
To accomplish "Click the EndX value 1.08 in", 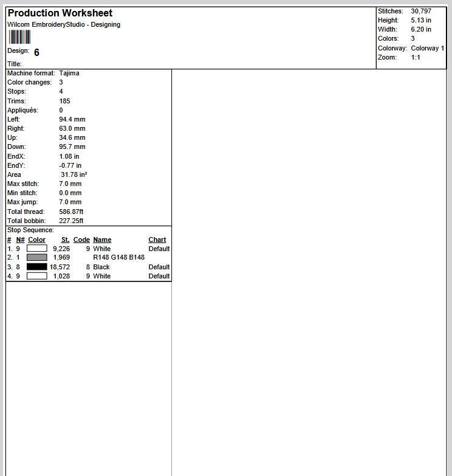I will click(69, 156).
